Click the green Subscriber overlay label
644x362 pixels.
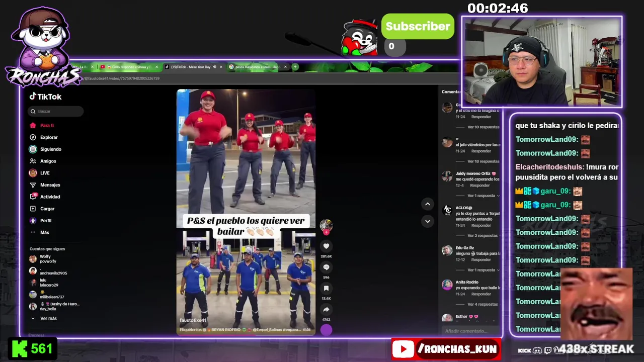418,26
